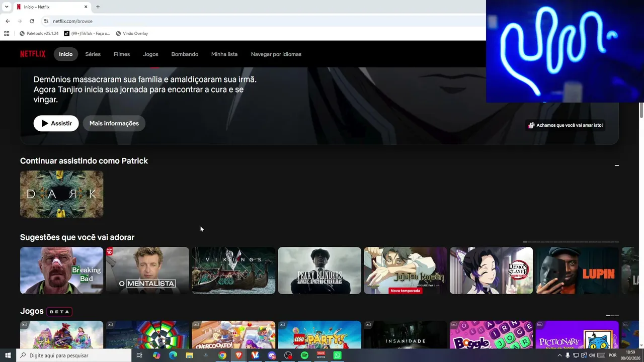Click the 'Continuar assistindo como Patrick' heading
The width and height of the screenshot is (644, 362).
coord(84,161)
